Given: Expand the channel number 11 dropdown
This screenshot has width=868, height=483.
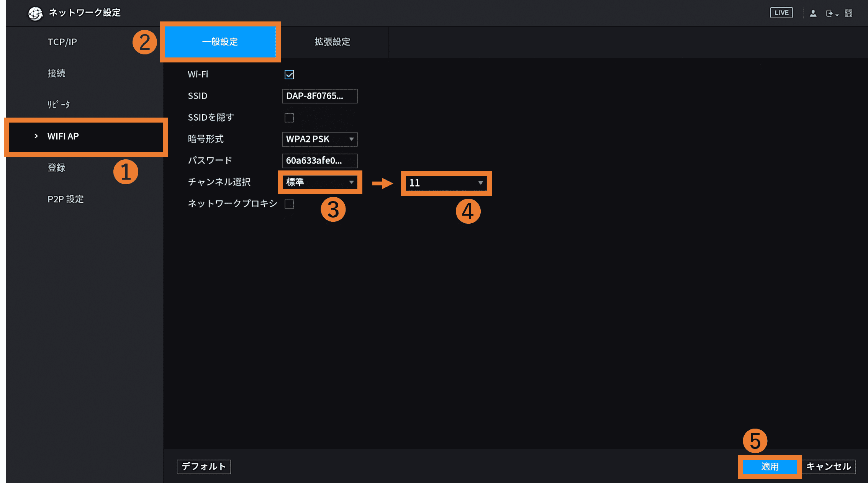Looking at the screenshot, I should (446, 183).
